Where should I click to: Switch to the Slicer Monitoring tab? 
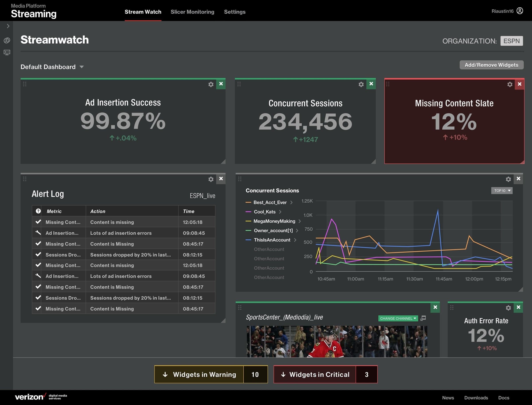click(192, 12)
